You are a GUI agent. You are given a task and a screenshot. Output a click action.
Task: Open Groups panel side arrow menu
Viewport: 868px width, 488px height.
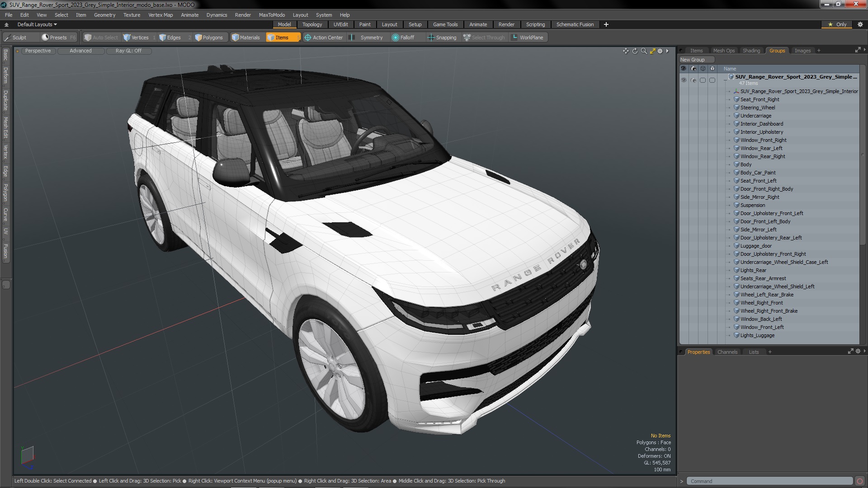click(864, 50)
